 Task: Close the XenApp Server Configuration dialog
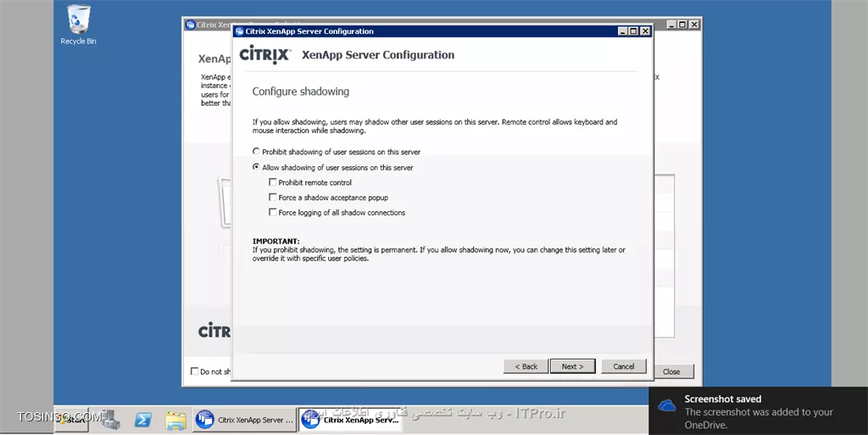coord(645,31)
